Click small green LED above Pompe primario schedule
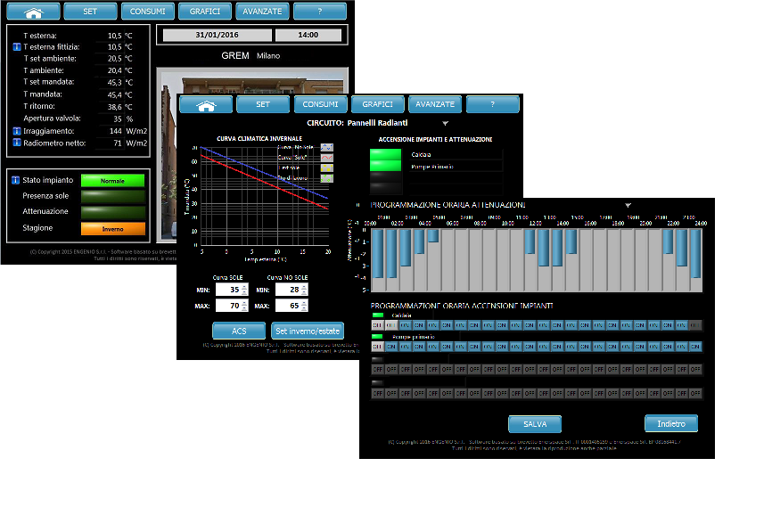This screenshot has height=532, width=772. 378,337
